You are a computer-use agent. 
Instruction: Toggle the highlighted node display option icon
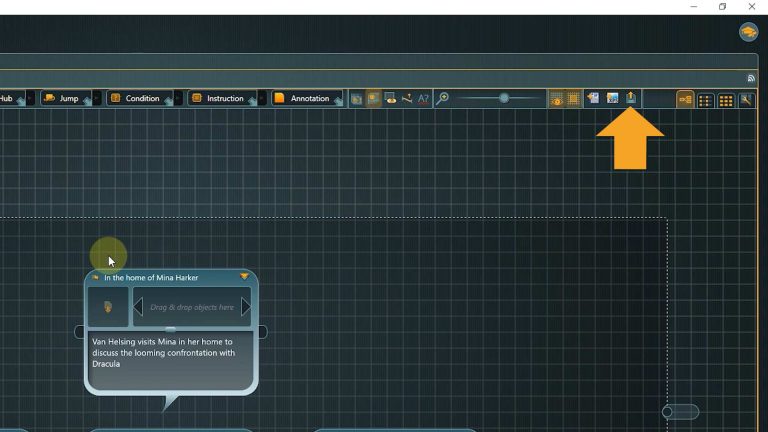[x=374, y=99]
